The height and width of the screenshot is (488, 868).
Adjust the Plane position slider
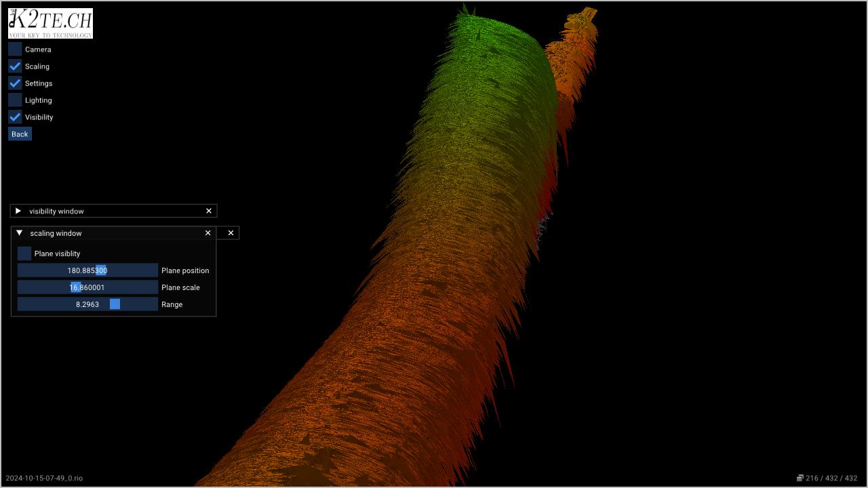(x=87, y=270)
